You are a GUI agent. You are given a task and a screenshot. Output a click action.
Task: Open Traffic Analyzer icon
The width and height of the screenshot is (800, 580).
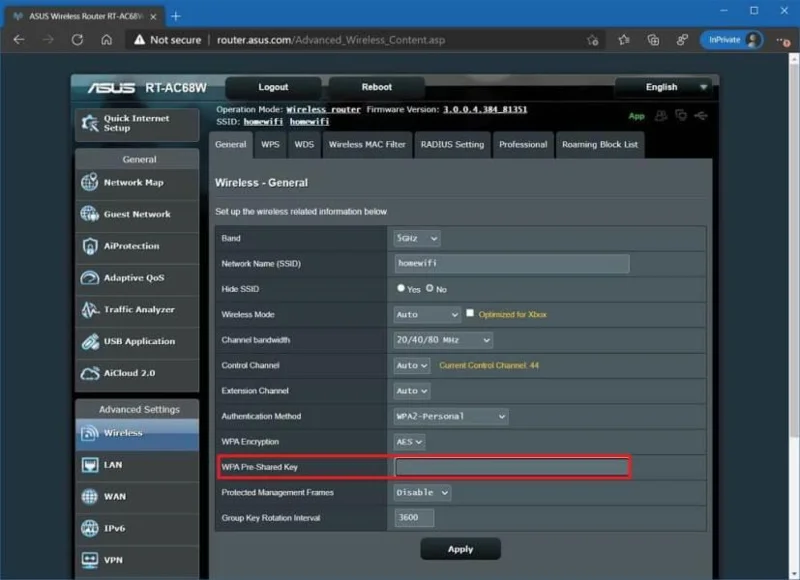tap(90, 309)
